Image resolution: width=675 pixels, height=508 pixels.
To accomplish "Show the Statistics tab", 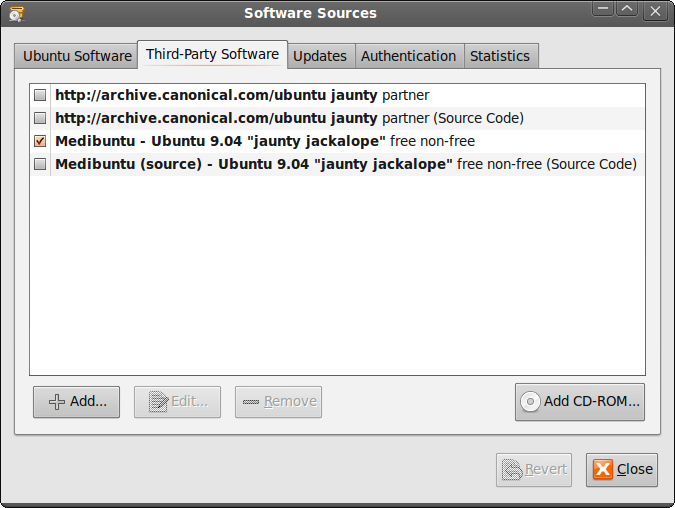I will [500, 56].
